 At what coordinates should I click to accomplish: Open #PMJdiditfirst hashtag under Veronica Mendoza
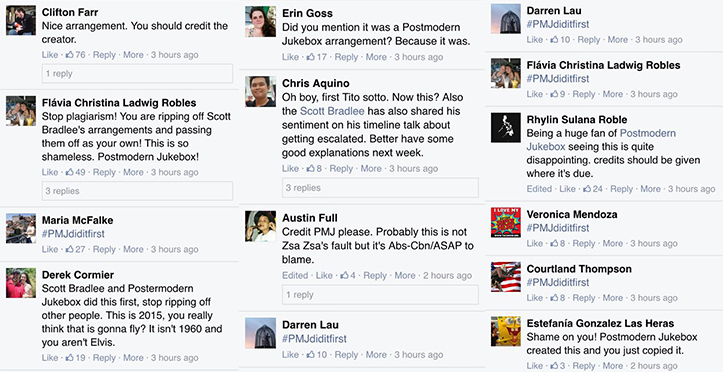(558, 228)
